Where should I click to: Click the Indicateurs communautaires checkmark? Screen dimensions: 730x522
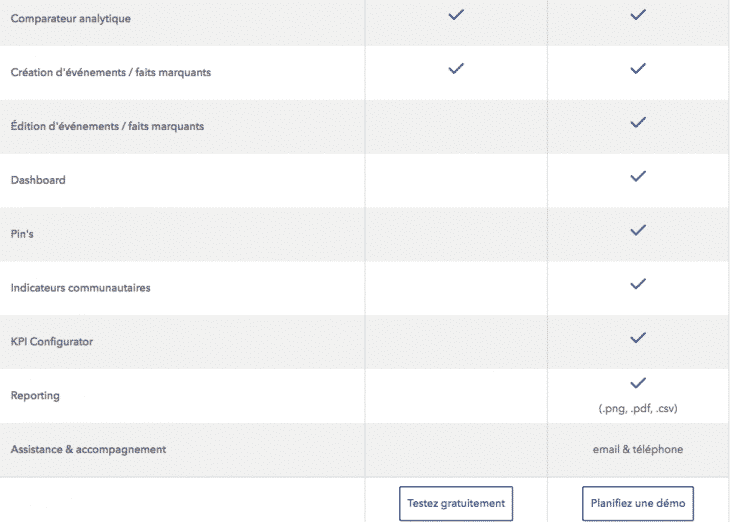coord(638,284)
